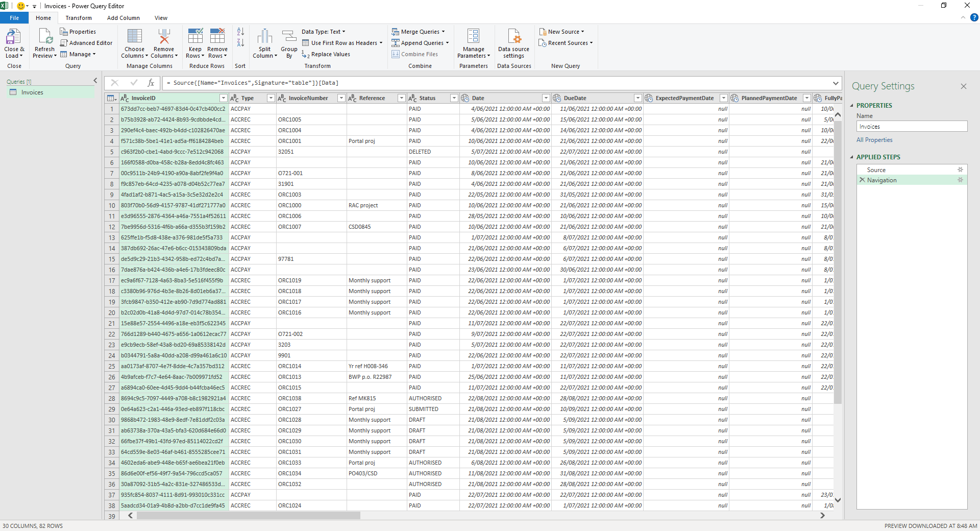Open the Data Type dropdown
Screen dimensions: 980x531
click(324, 31)
